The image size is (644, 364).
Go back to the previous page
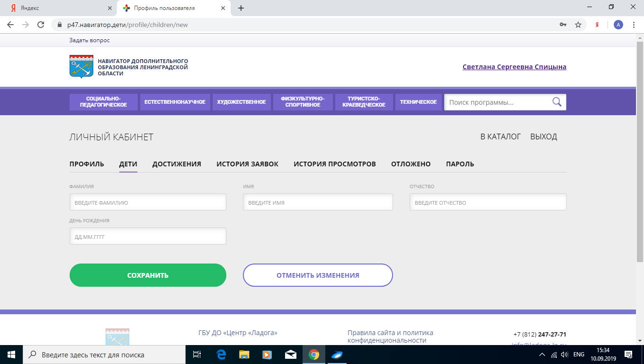[x=10, y=25]
